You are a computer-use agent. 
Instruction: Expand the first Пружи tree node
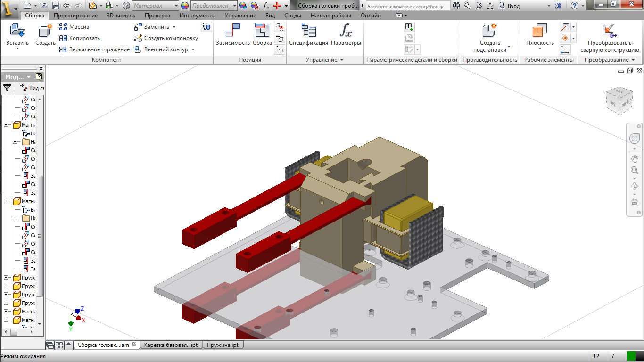(6, 278)
